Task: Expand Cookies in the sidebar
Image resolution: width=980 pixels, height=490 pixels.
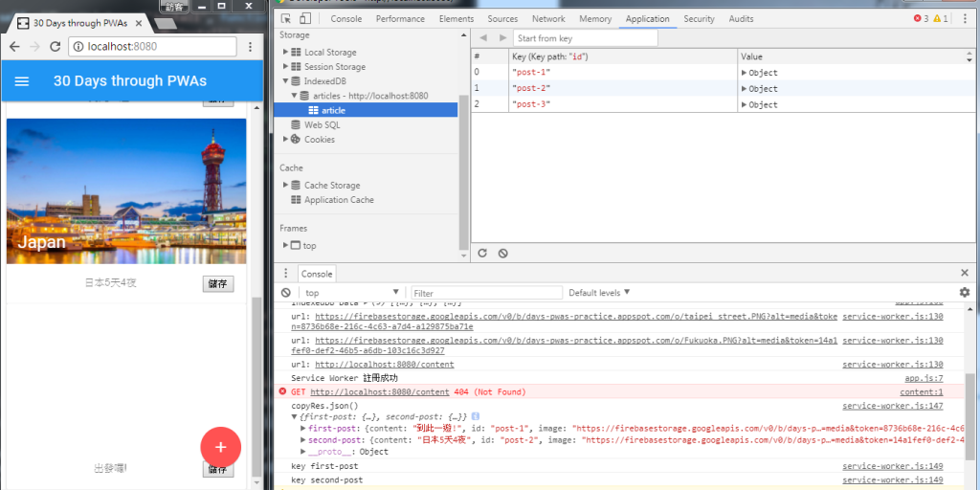Action: click(x=285, y=140)
